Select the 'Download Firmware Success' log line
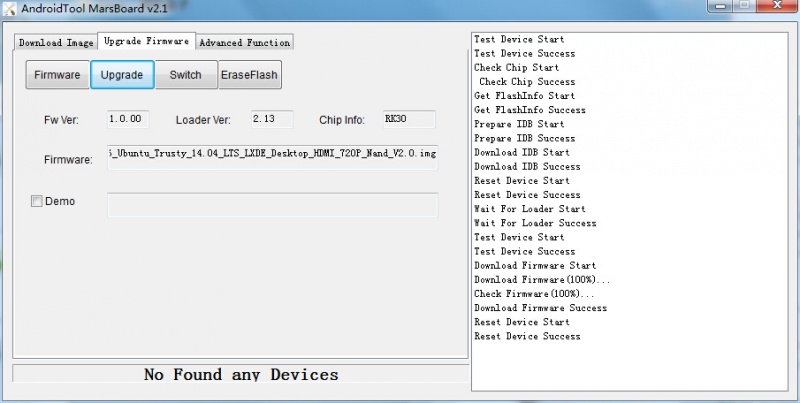This screenshot has width=800, height=403. pyautogui.click(x=540, y=308)
